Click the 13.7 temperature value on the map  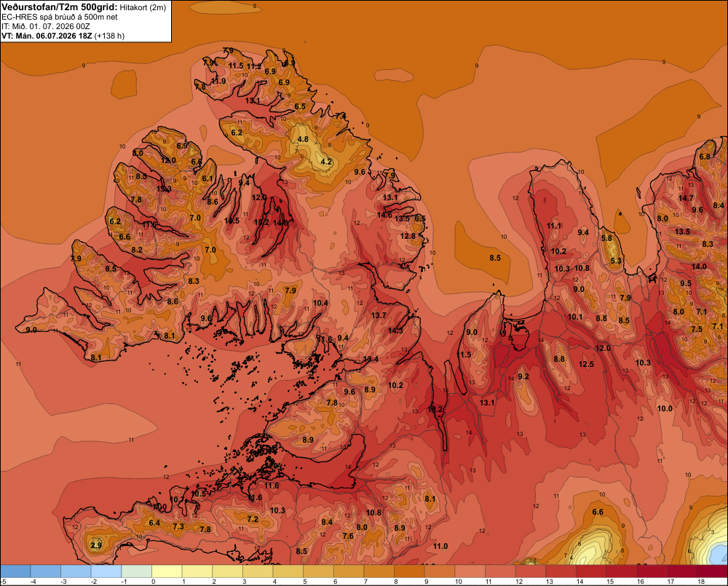tap(379, 315)
